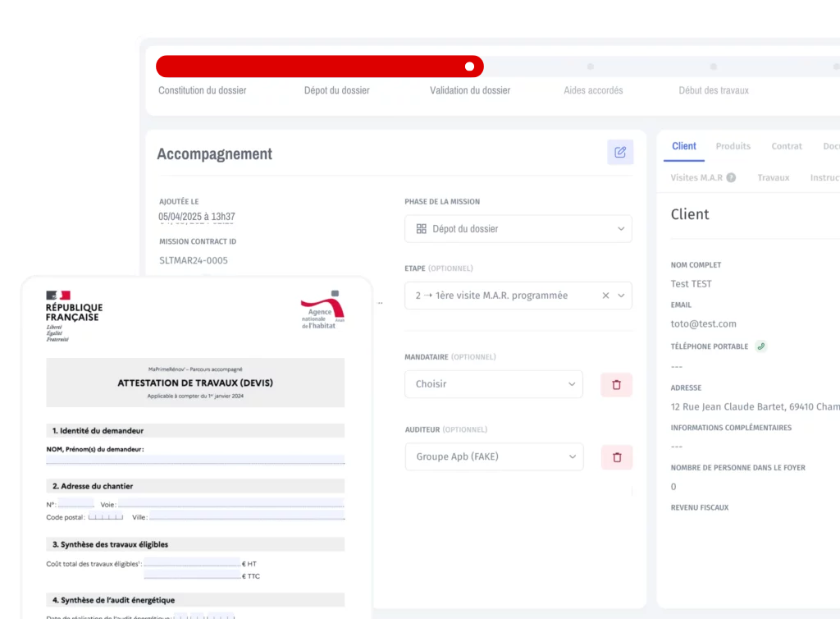Expand the Etape dropdown chevron
The width and height of the screenshot is (840, 619).
pyautogui.click(x=622, y=296)
